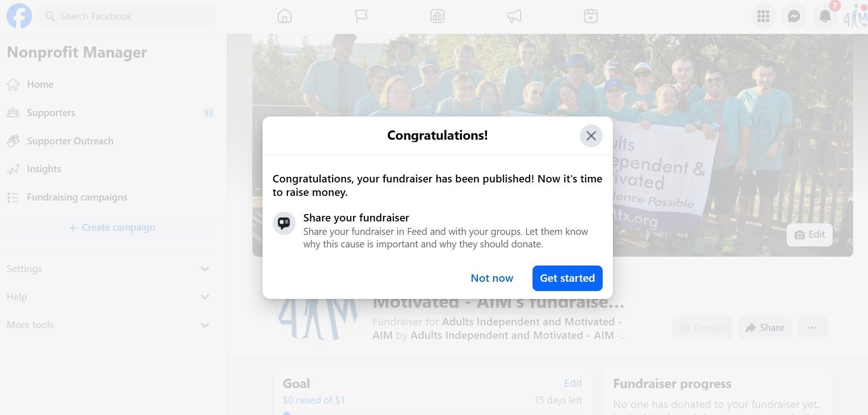Open Messenger chats icon
The width and height of the screenshot is (868, 415).
point(794,17)
